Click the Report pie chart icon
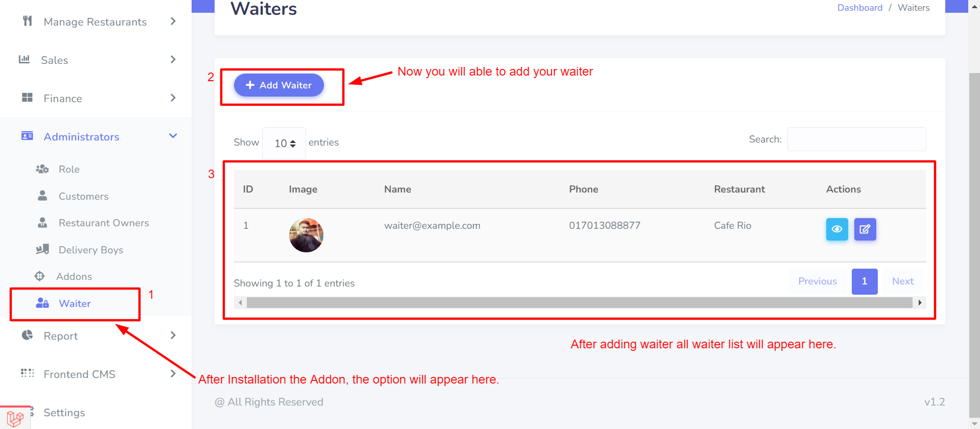Screen dimensions: 980x429 [27, 335]
